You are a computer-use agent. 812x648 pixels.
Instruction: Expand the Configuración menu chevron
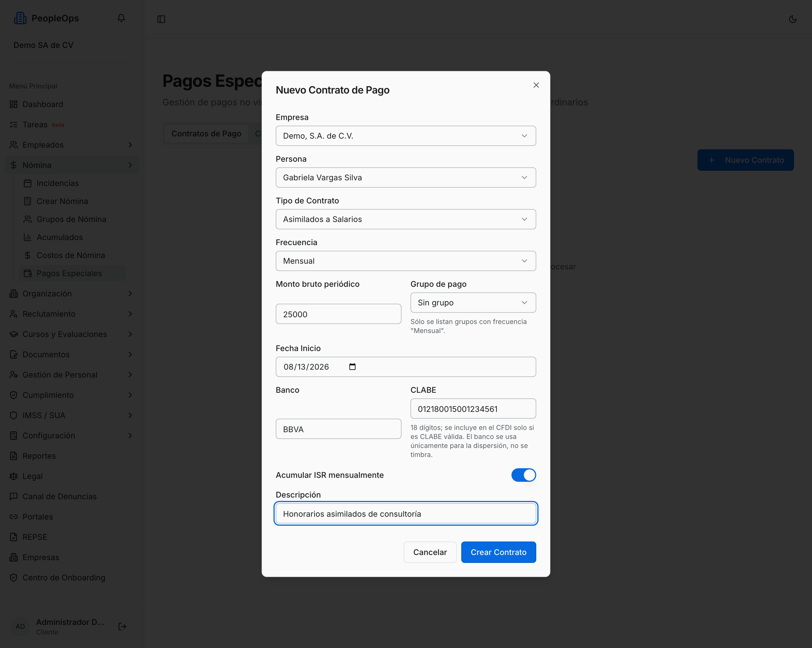[x=130, y=436]
